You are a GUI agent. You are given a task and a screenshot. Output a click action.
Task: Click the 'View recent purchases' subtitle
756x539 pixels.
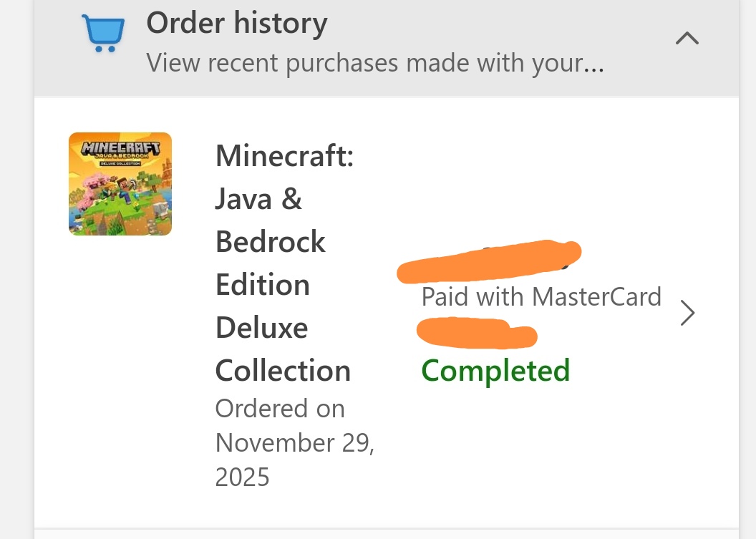tap(375, 63)
